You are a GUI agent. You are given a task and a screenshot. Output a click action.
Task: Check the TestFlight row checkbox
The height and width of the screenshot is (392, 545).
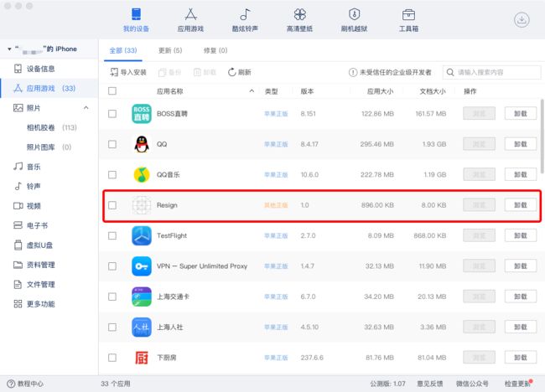pos(112,235)
